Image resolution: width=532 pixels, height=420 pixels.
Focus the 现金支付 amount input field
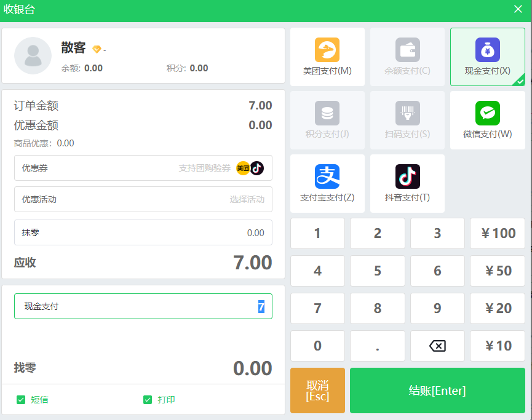(x=143, y=306)
